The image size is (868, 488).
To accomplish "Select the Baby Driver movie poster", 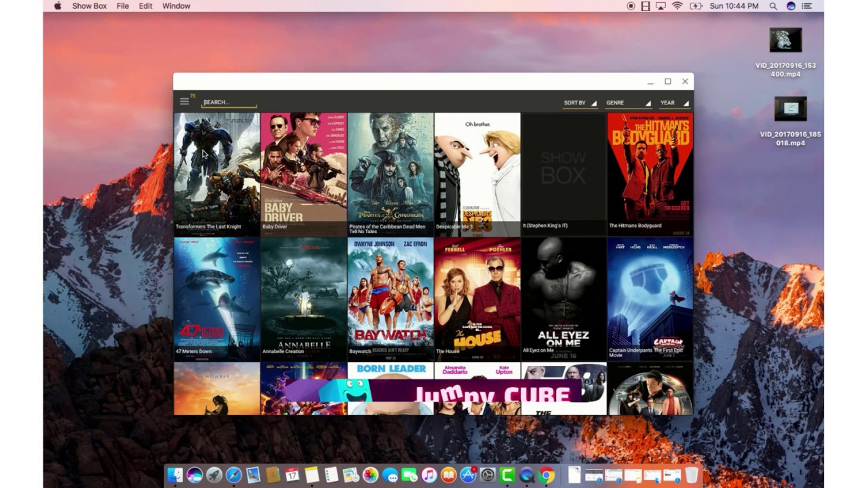I will coord(304,174).
